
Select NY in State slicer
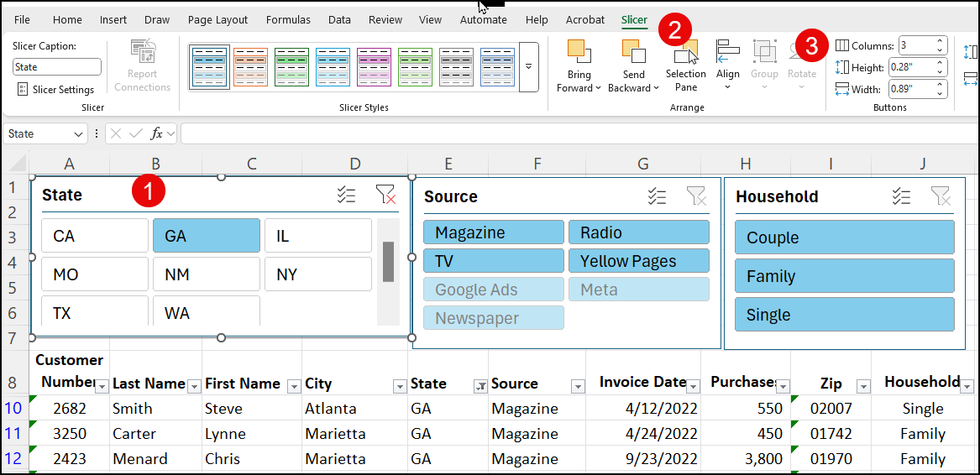pos(318,274)
